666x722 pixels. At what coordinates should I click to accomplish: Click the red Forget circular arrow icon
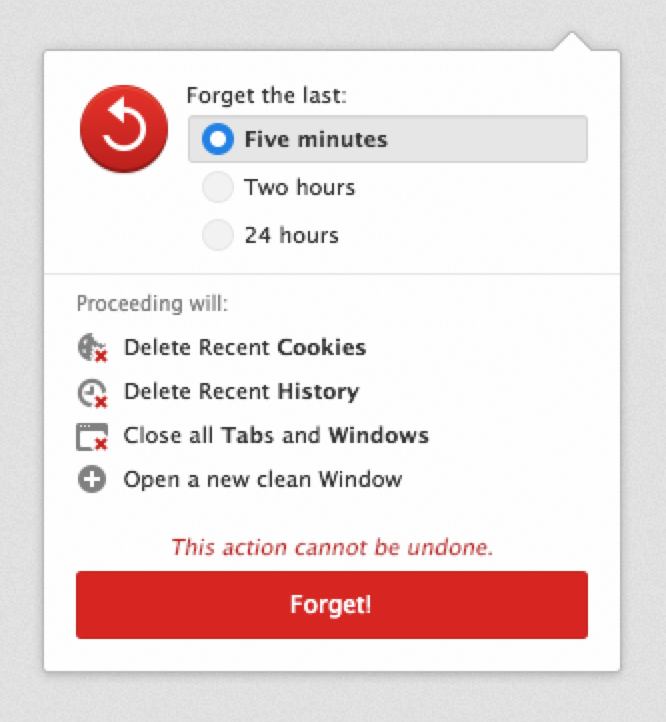click(124, 129)
